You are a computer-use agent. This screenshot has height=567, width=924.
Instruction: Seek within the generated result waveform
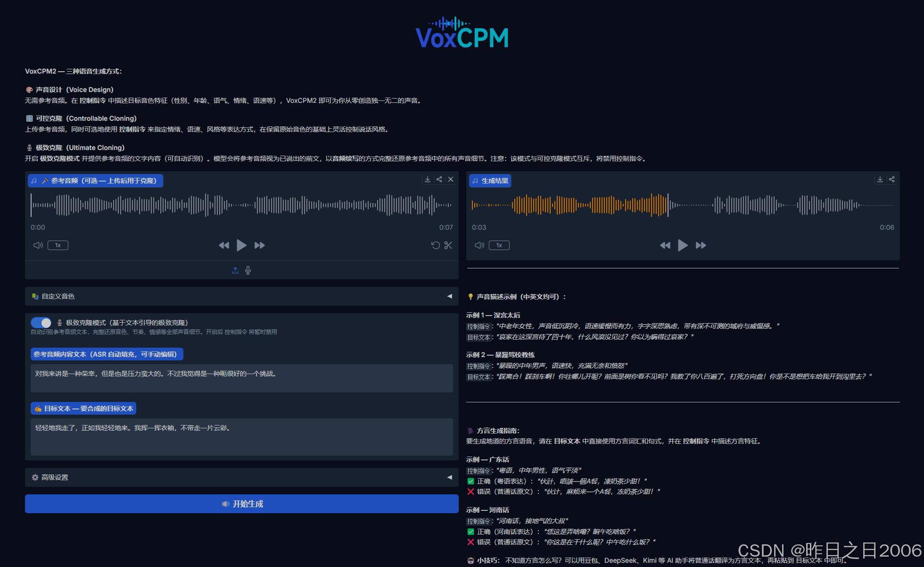754,205
